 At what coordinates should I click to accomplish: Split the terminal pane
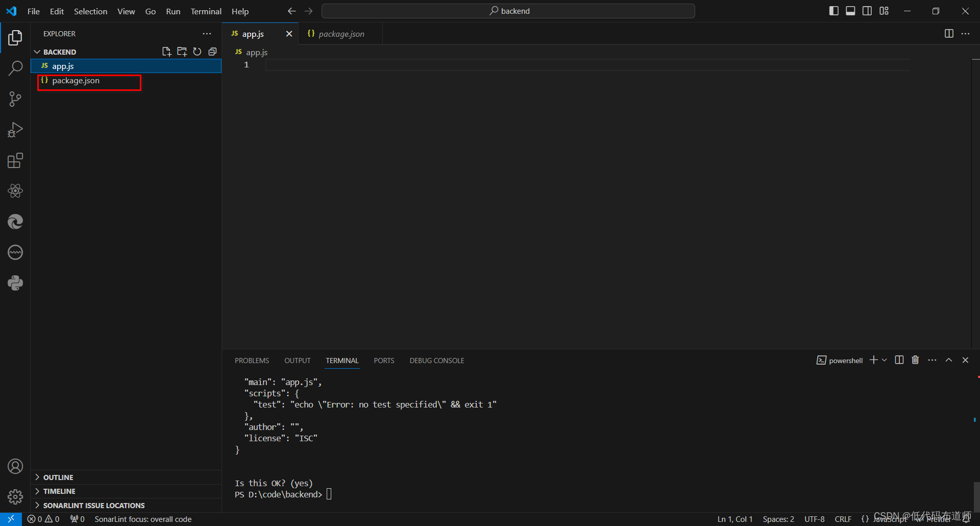[x=899, y=360]
